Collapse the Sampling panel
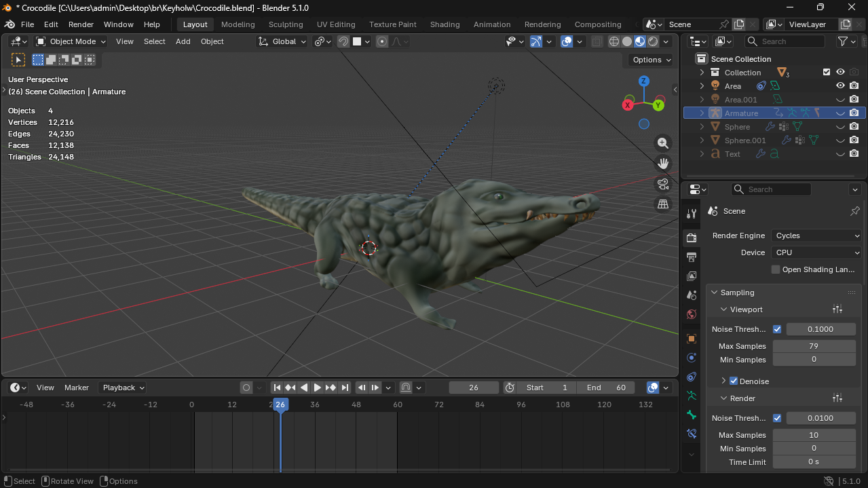The height and width of the screenshot is (488, 868). pos(715,293)
